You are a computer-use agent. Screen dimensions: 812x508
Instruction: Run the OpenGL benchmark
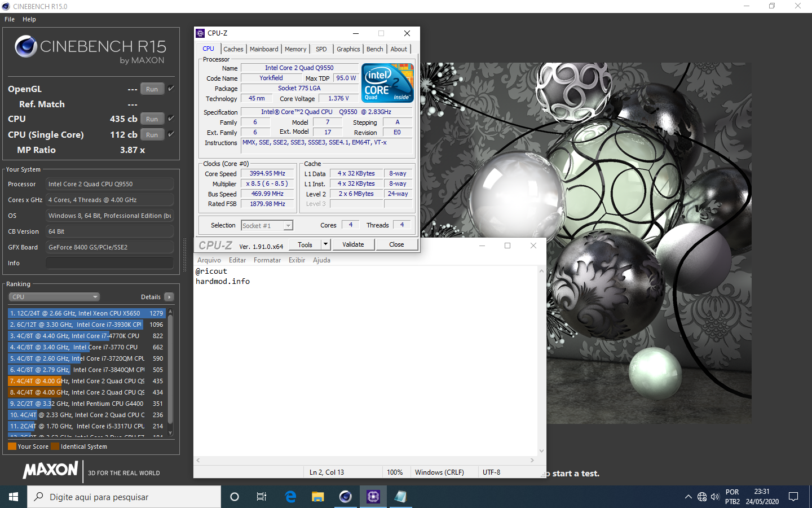[x=152, y=89]
